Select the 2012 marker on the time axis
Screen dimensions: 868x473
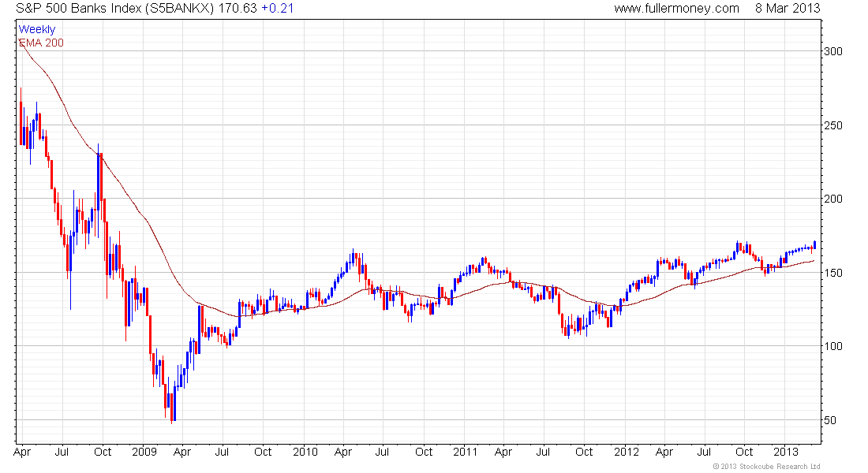point(626,452)
